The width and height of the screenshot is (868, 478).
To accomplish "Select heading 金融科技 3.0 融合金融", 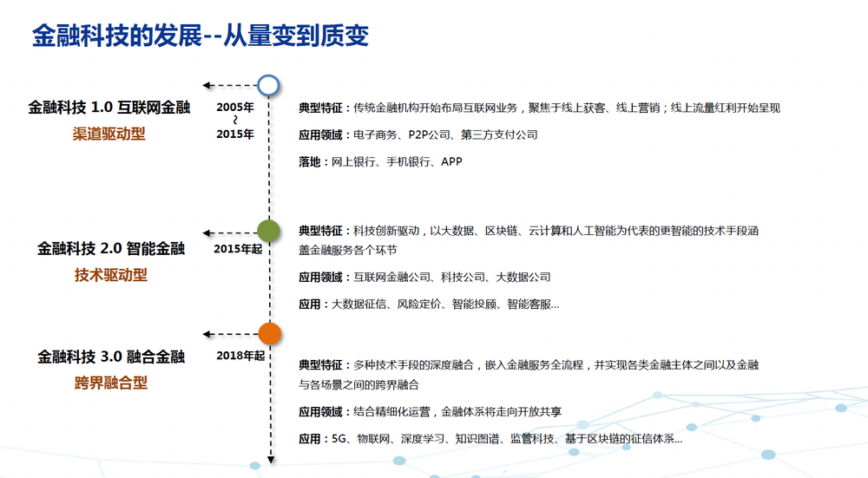I will (111, 357).
